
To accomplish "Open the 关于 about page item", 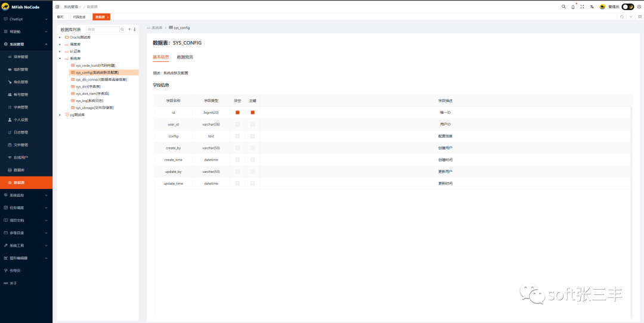I will (26, 283).
